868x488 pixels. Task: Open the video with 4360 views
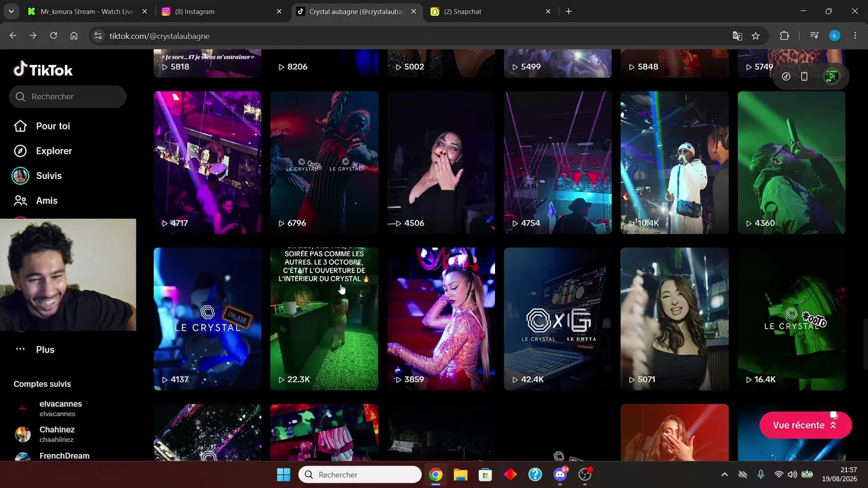pyautogui.click(x=791, y=163)
